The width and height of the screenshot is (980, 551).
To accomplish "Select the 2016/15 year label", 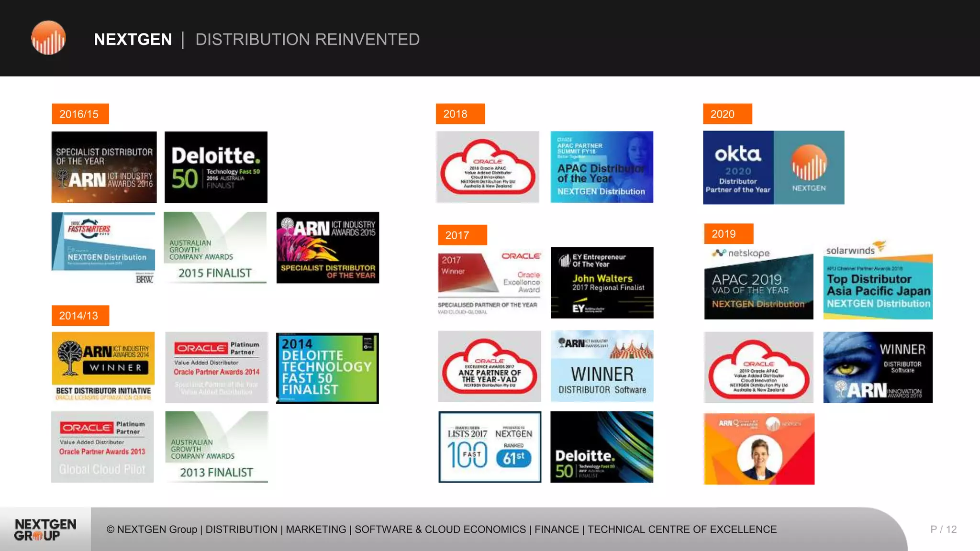I will pos(80,114).
